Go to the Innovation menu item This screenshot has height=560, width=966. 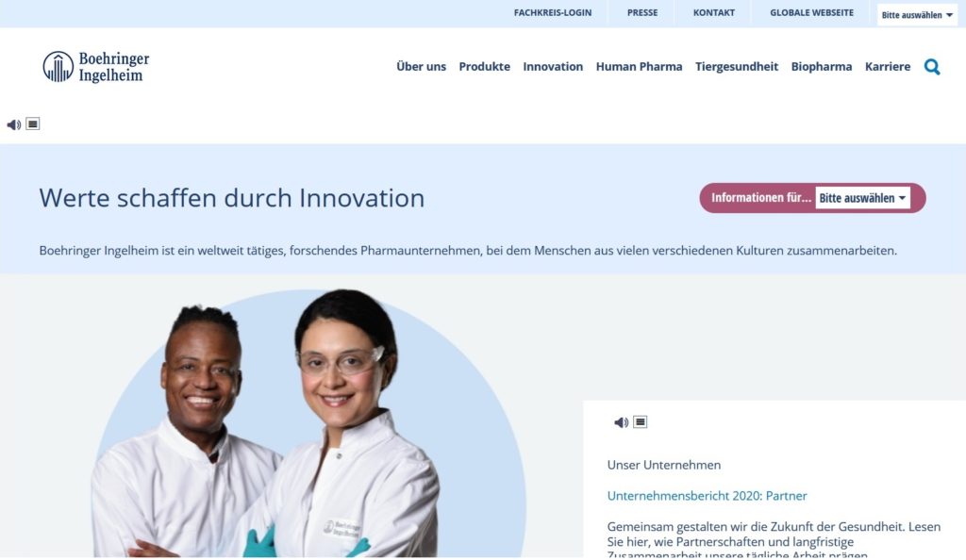pyautogui.click(x=553, y=66)
